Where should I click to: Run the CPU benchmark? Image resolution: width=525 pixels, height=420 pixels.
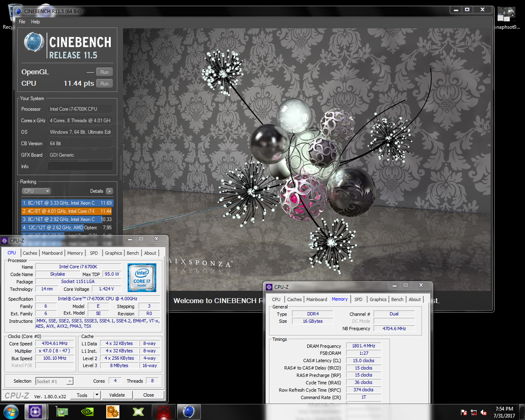click(x=104, y=84)
